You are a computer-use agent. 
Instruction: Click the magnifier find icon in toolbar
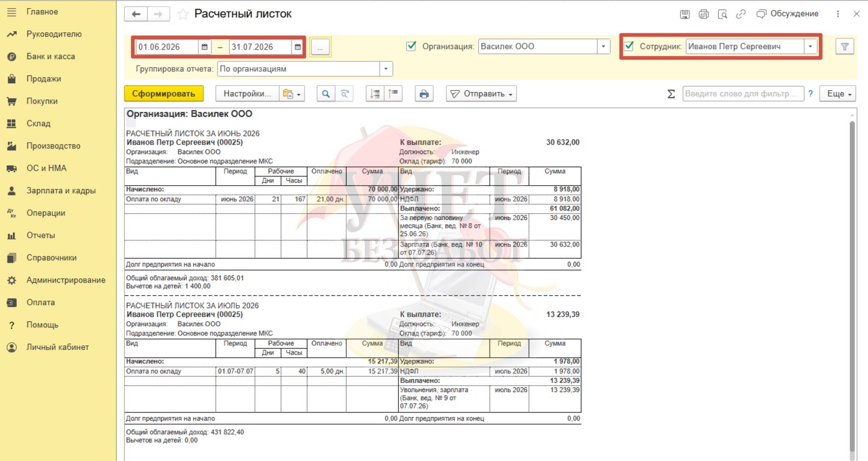coord(326,94)
